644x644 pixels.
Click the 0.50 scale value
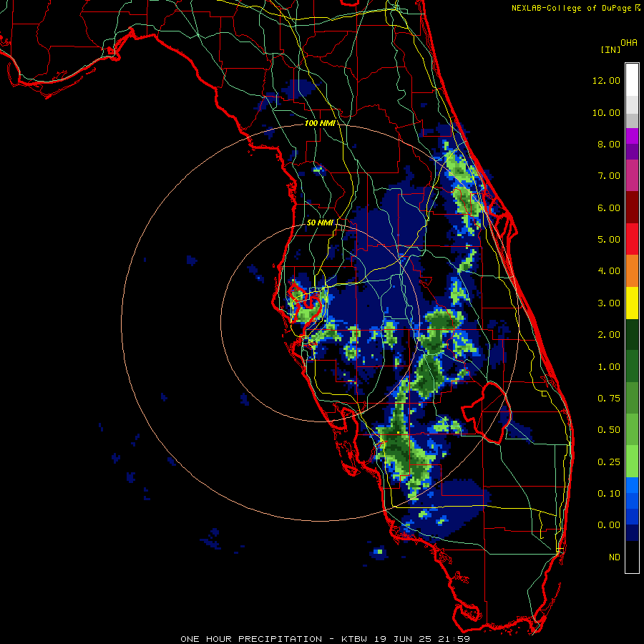pos(609,430)
